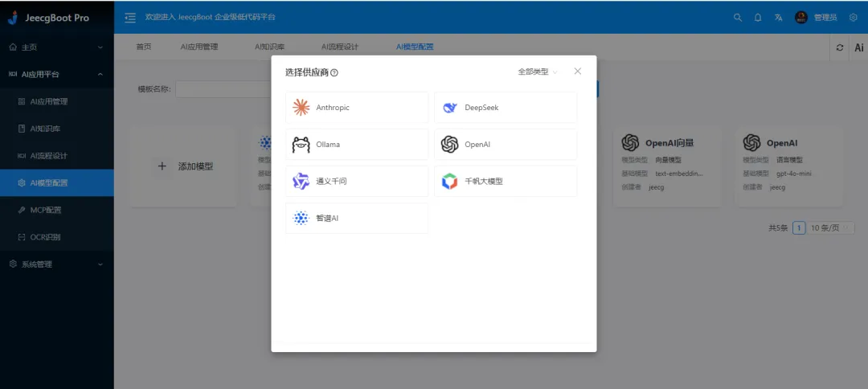
Task: Click the 添加模型 card
Action: point(184,166)
